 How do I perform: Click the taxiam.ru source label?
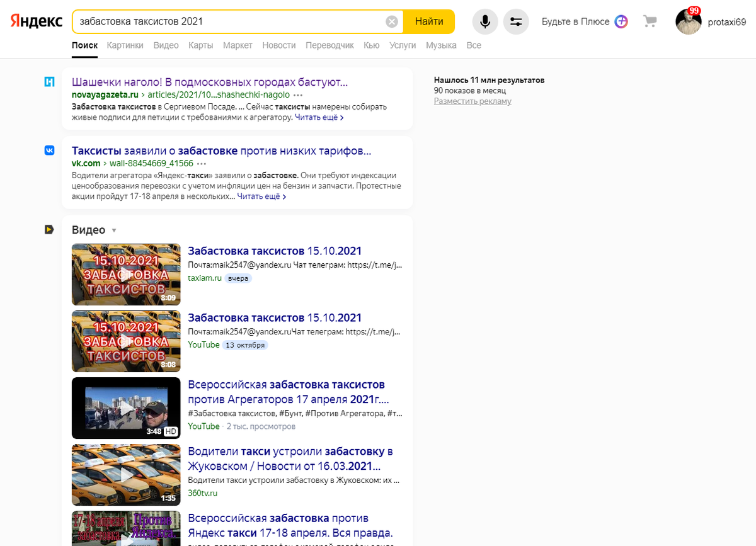(205, 278)
